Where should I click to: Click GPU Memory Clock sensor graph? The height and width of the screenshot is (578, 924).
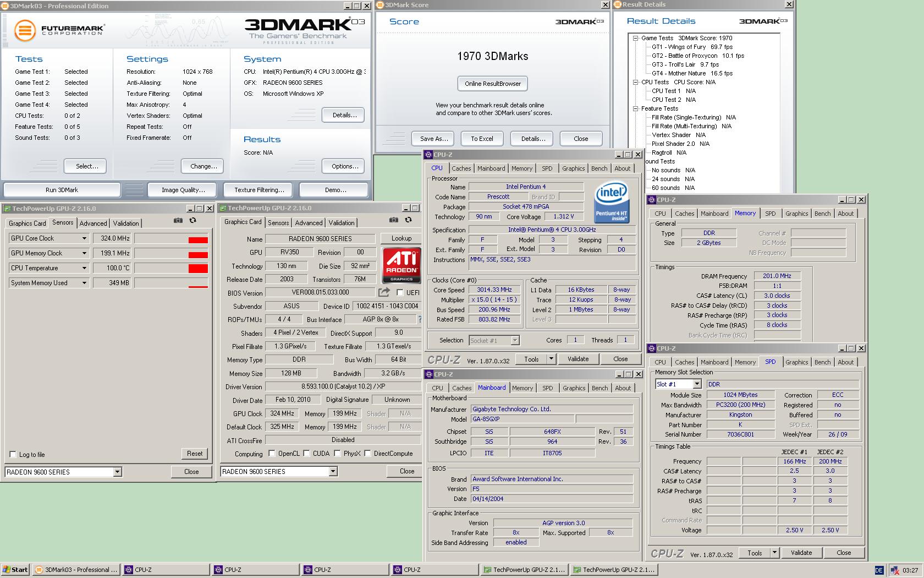click(x=171, y=253)
